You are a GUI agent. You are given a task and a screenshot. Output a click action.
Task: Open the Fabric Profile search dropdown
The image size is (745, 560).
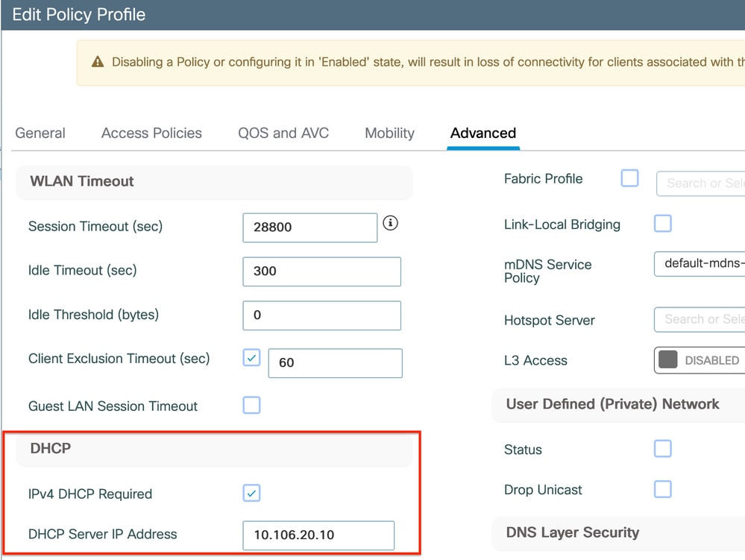(701, 183)
